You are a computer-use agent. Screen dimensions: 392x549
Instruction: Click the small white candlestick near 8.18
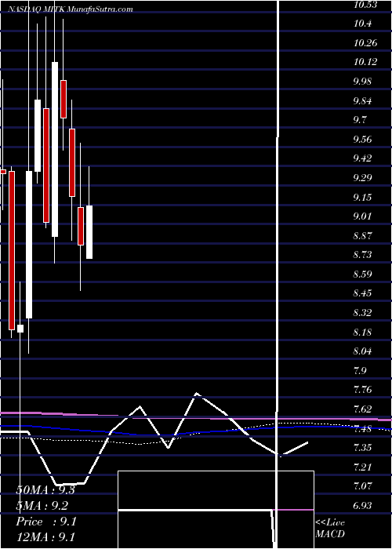20,329
